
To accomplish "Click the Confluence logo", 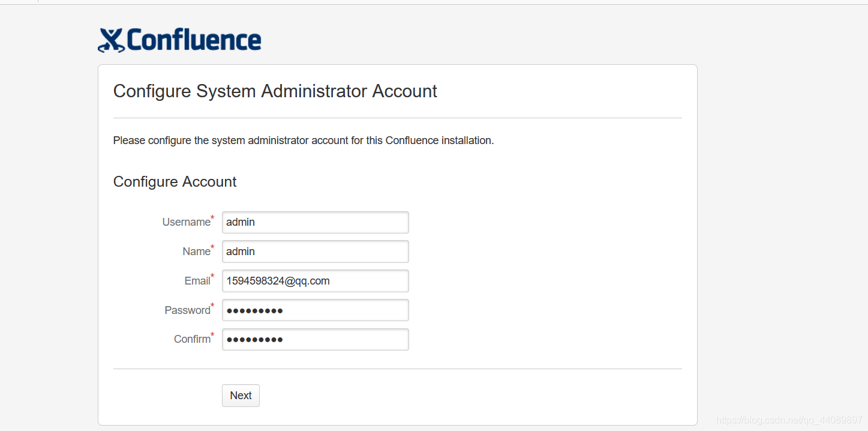I will pyautogui.click(x=179, y=40).
